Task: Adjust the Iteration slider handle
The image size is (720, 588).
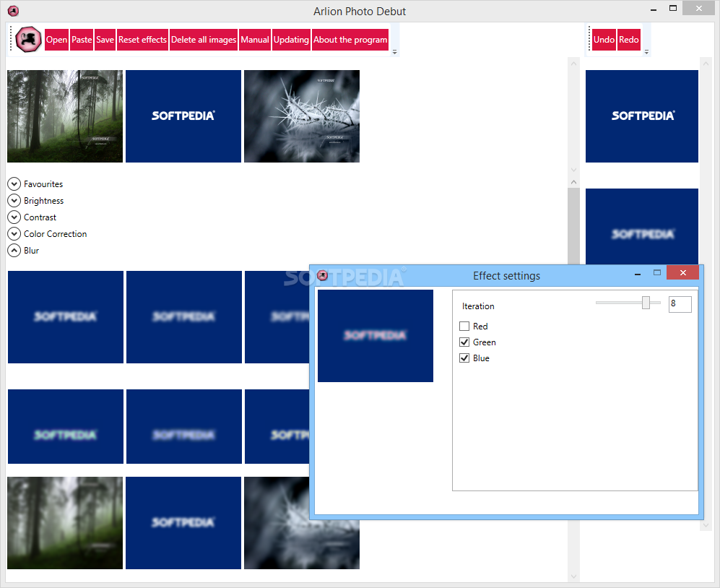Action: click(646, 303)
